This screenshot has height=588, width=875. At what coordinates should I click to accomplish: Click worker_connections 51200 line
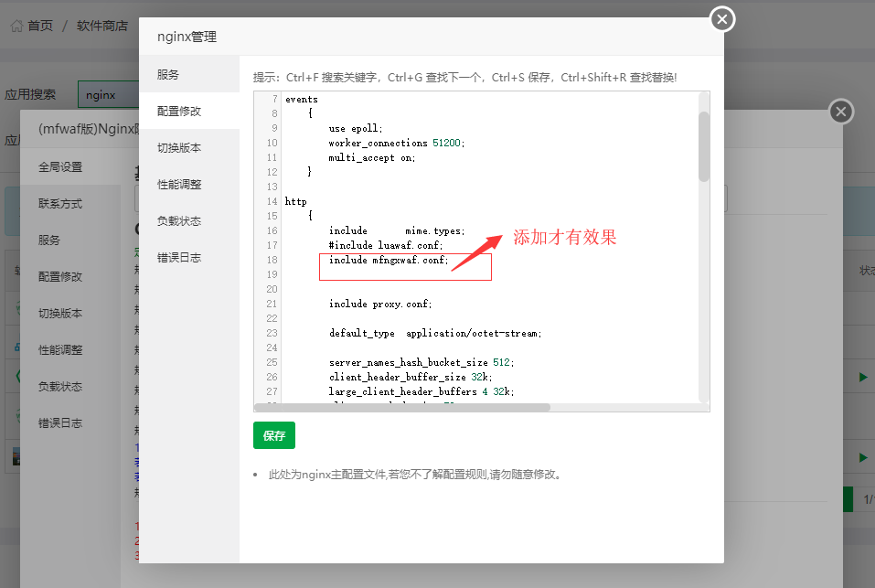click(396, 144)
